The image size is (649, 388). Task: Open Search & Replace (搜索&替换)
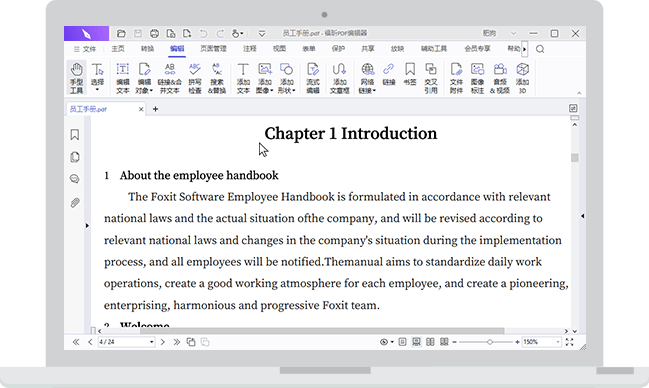click(x=217, y=78)
